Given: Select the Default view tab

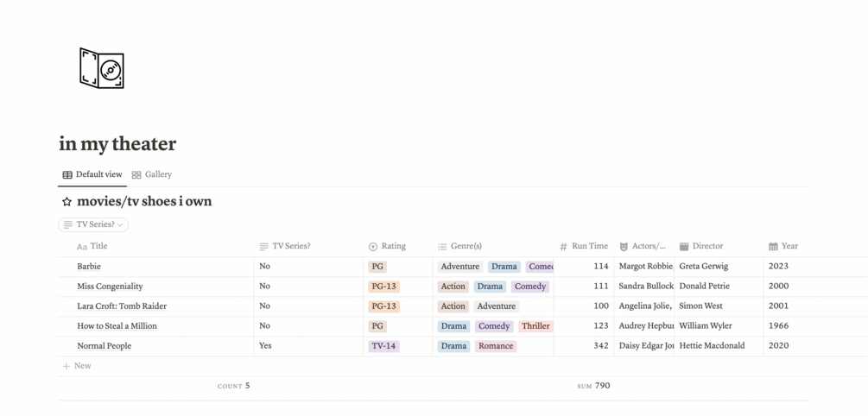Looking at the screenshot, I should pos(92,174).
